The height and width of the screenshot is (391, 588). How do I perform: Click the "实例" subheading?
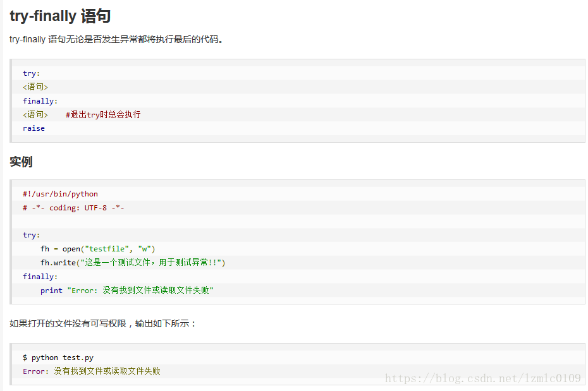[21, 162]
